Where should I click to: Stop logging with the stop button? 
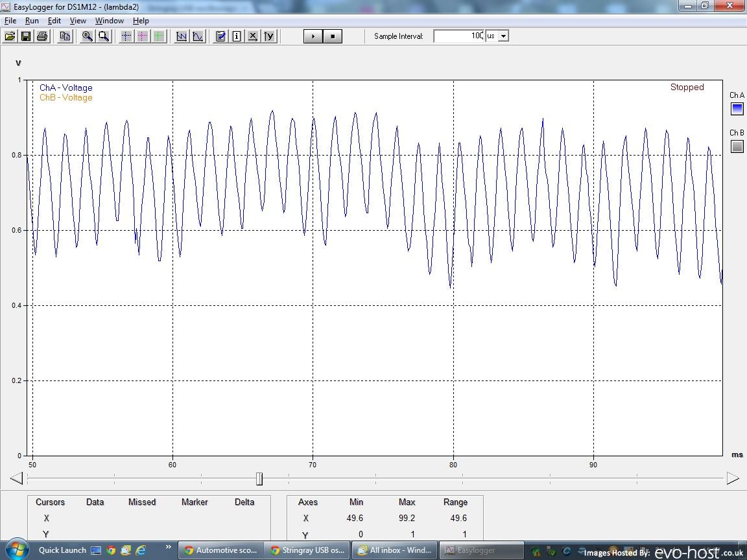point(333,36)
